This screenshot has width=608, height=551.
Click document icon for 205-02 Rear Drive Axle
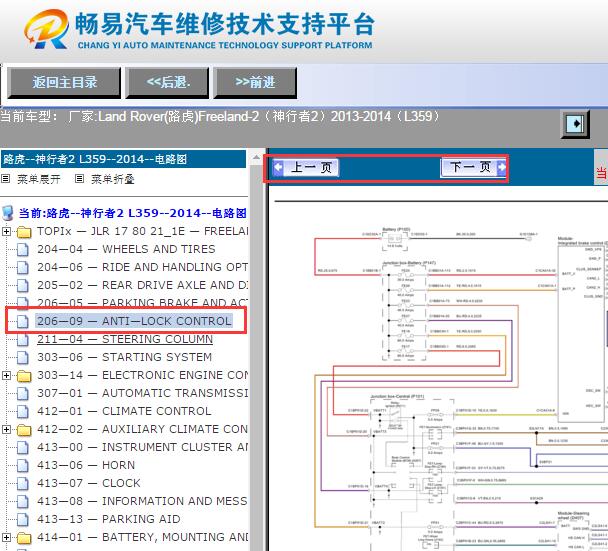[x=23, y=286]
